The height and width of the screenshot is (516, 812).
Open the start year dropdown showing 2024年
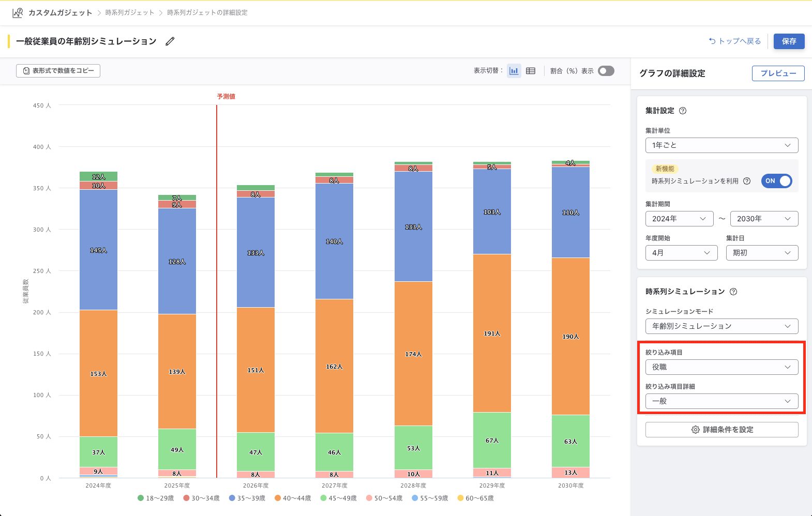point(679,219)
